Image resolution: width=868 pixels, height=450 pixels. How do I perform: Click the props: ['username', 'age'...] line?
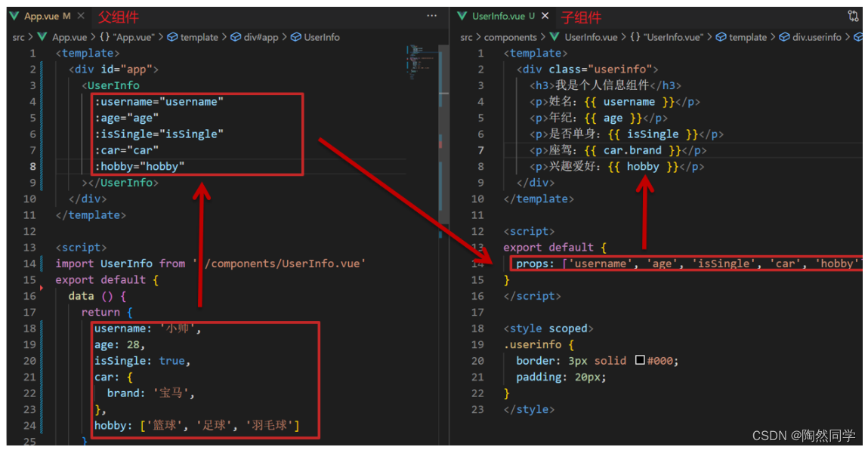(x=689, y=264)
